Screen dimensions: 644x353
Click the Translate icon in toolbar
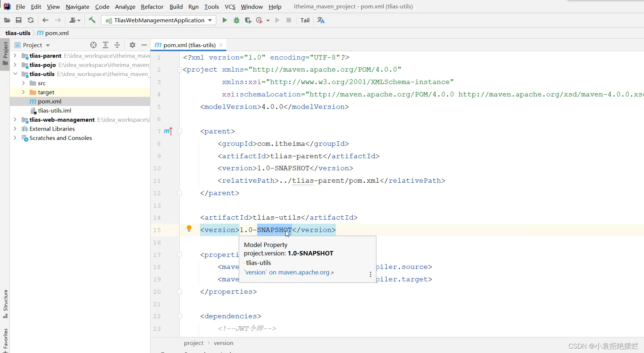click(321, 20)
